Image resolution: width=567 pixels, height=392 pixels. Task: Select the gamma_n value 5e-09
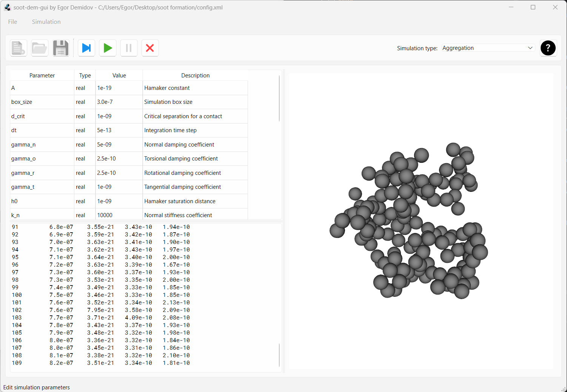pyautogui.click(x=119, y=145)
